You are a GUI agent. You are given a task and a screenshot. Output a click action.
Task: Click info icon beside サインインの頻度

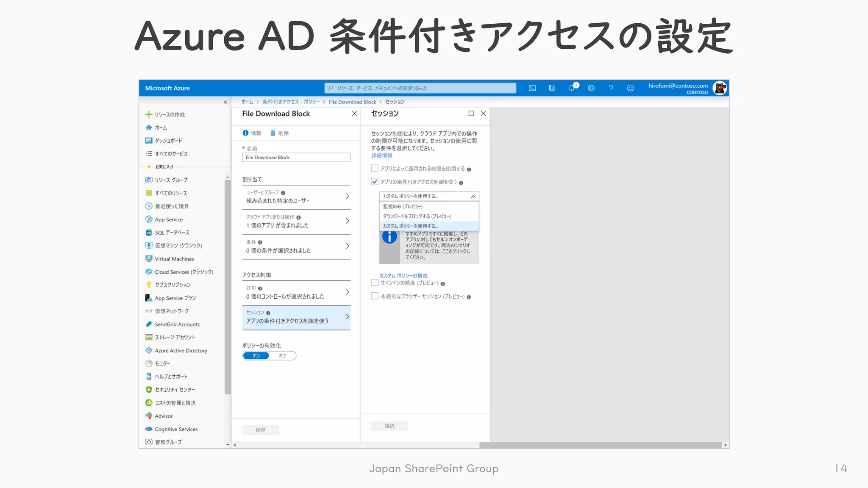coord(442,284)
